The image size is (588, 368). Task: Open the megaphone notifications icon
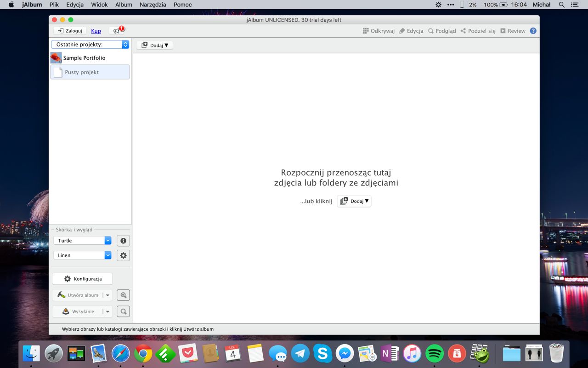coord(117,31)
